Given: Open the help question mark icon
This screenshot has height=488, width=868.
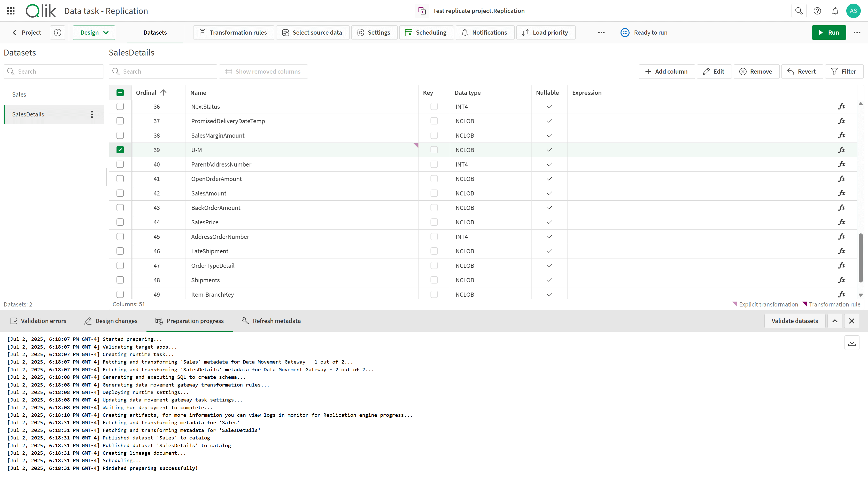Looking at the screenshot, I should [817, 11].
